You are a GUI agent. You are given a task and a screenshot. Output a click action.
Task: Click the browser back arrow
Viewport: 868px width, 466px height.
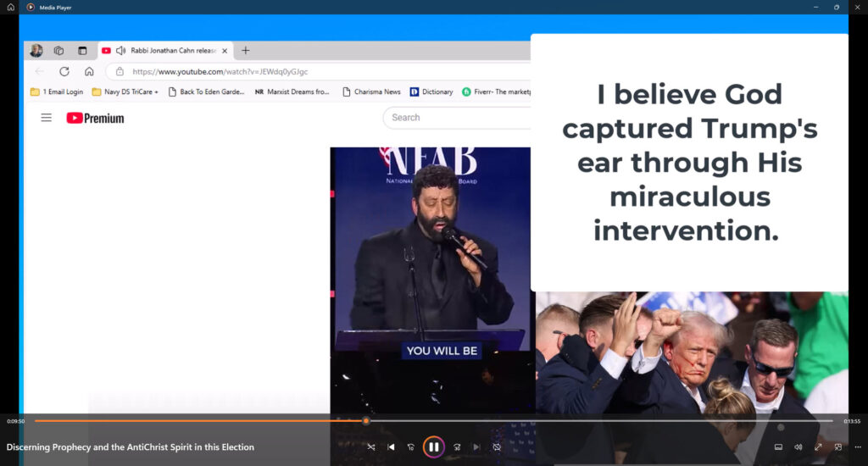click(39, 71)
